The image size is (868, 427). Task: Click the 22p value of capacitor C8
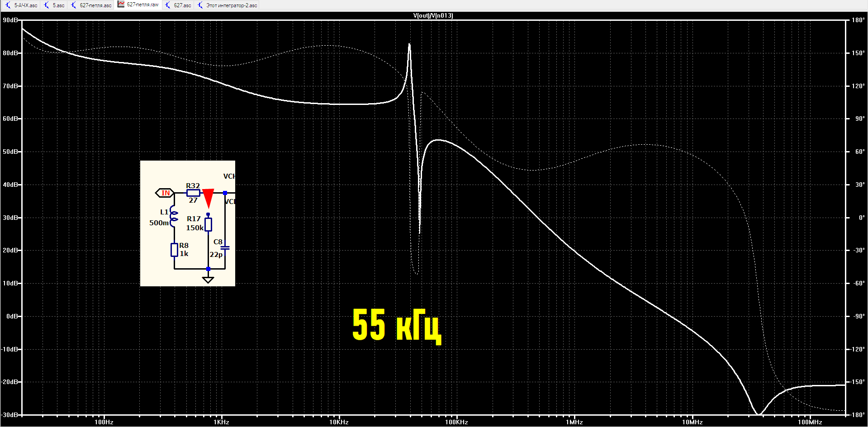216,255
